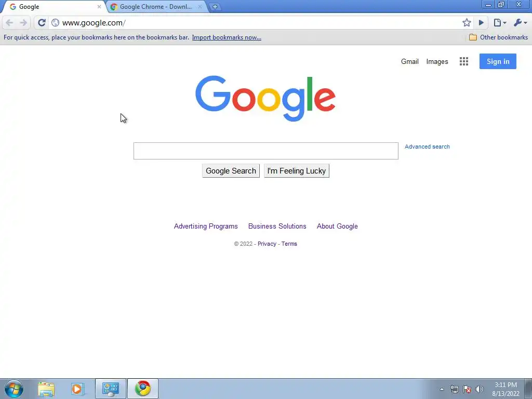Open the wrench settings menu
Screen dimensions: 532x399
pos(521,23)
